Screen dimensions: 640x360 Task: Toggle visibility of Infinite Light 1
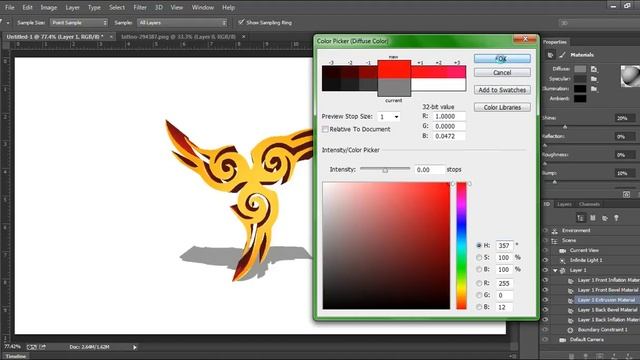(546, 260)
